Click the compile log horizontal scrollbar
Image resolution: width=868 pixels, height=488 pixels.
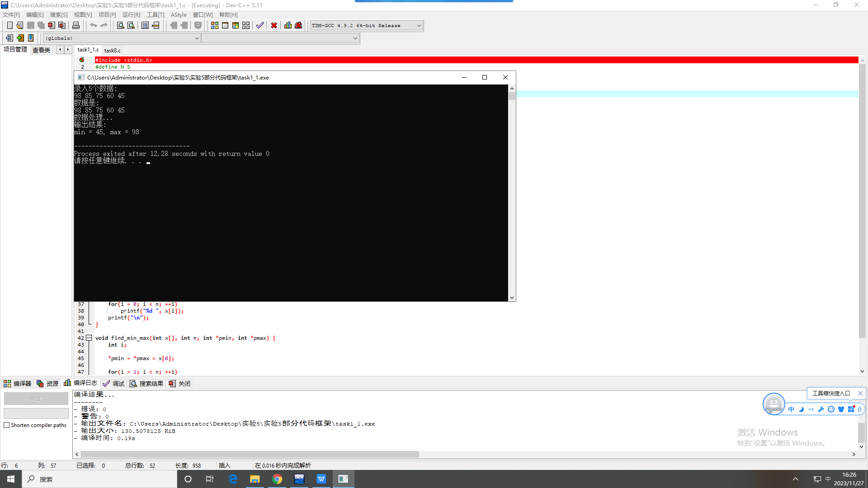250,454
